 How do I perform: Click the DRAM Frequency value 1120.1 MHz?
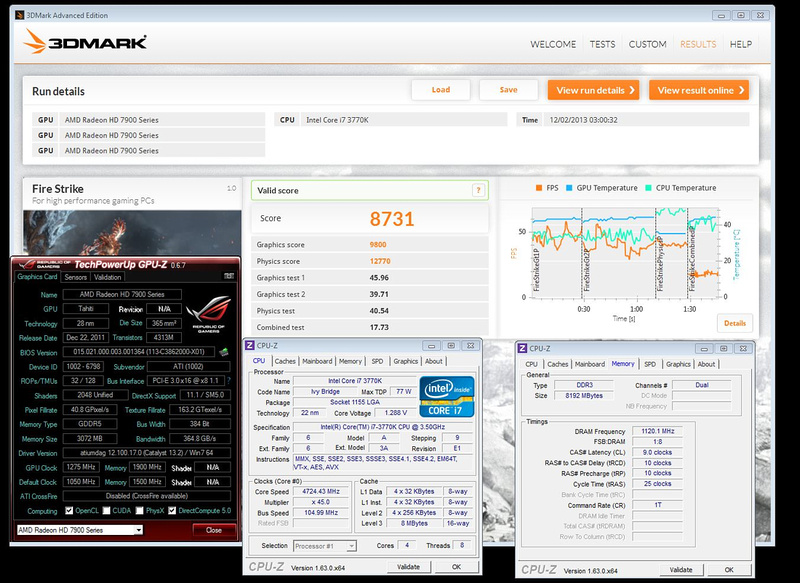coord(658,432)
